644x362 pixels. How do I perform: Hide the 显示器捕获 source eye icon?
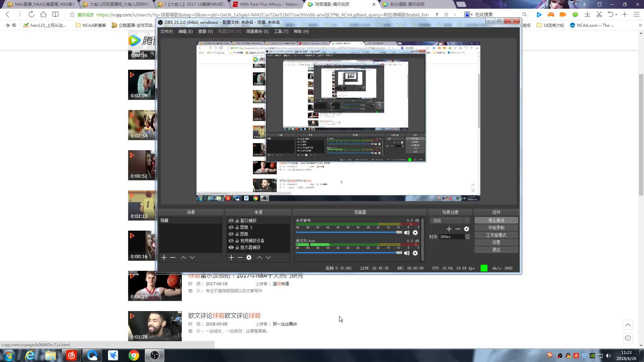[231, 247]
